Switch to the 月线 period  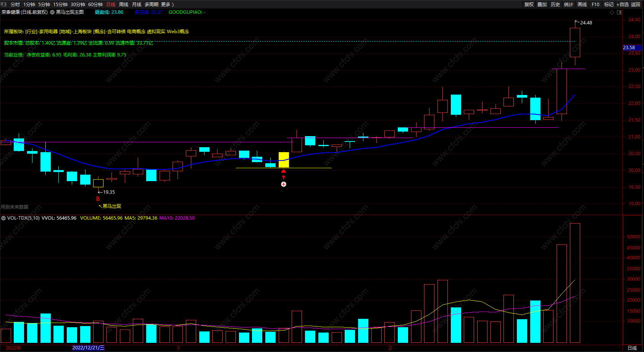click(137, 5)
